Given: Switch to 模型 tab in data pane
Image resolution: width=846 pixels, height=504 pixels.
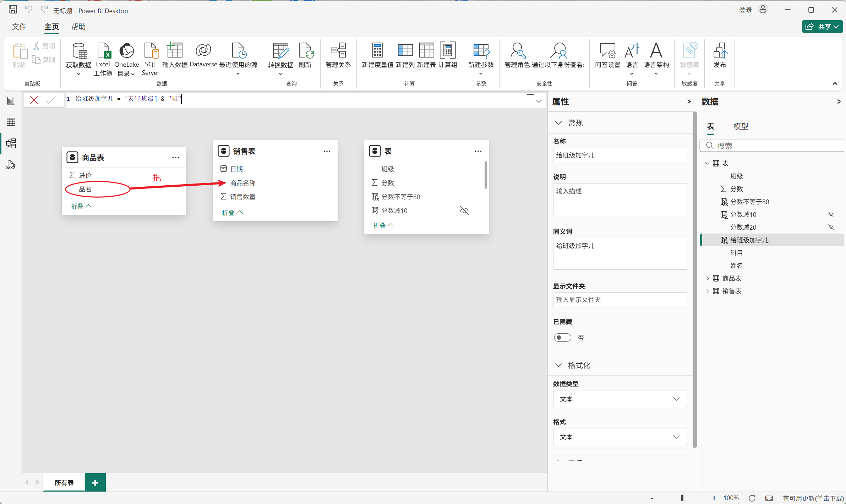Looking at the screenshot, I should point(741,126).
